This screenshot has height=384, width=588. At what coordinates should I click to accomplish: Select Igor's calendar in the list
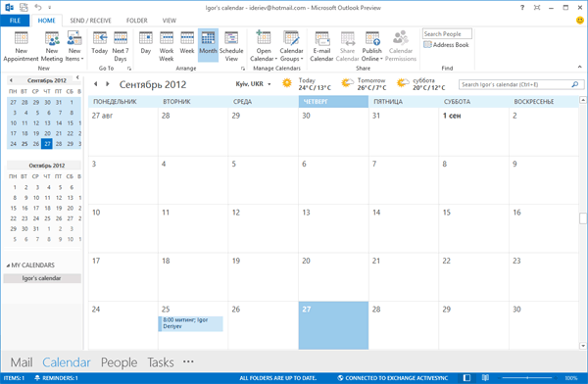tap(42, 278)
